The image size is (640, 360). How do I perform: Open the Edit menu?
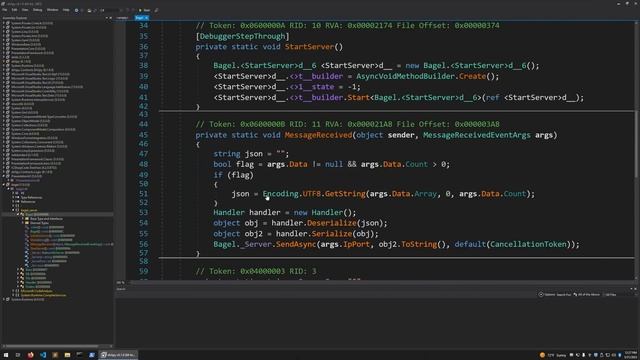pos(14,10)
